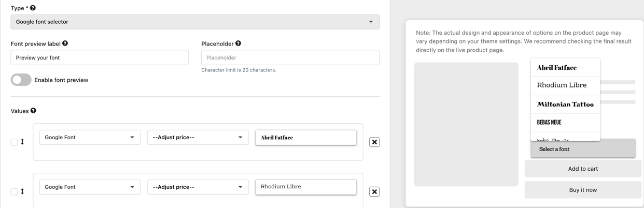Screen dimensions: 644x208
Task: Check the Rhodium Libre row checkbox
Action: [14, 191]
